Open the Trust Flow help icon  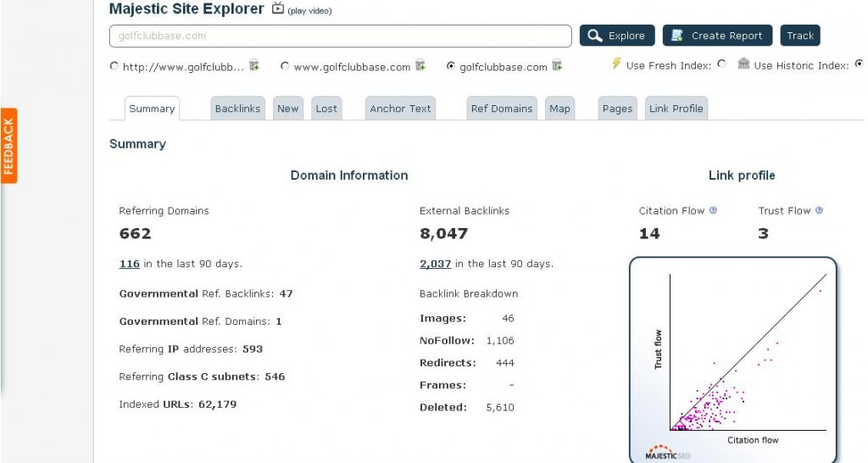(820, 210)
